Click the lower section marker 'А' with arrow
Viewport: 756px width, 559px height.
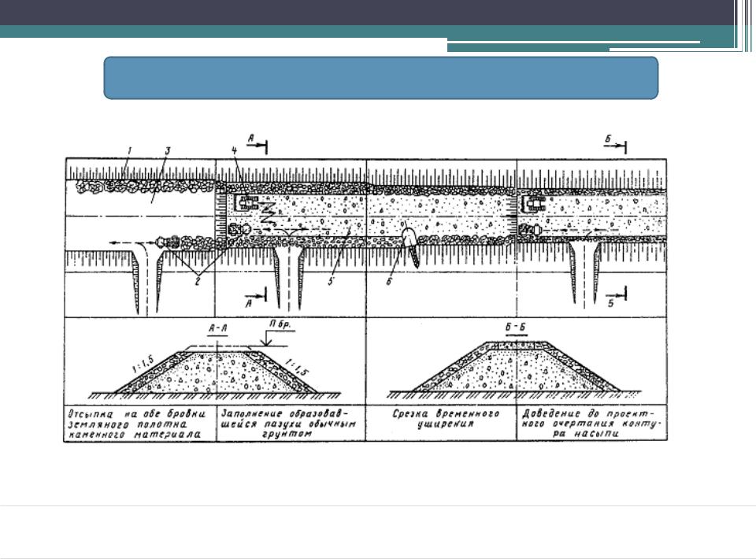(x=255, y=298)
